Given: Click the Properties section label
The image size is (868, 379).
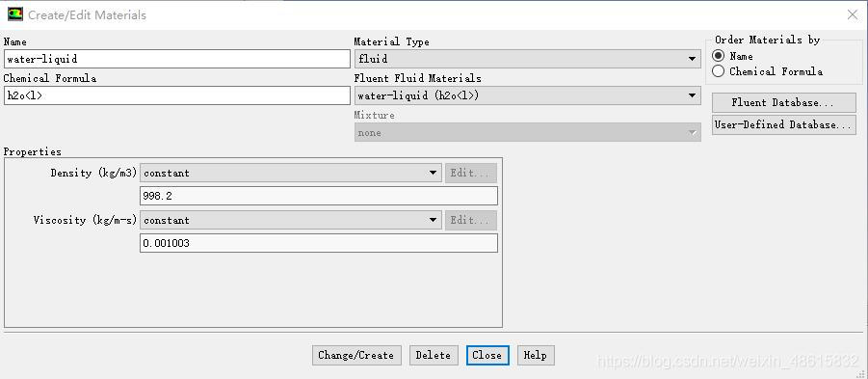Looking at the screenshot, I should click(x=32, y=151).
